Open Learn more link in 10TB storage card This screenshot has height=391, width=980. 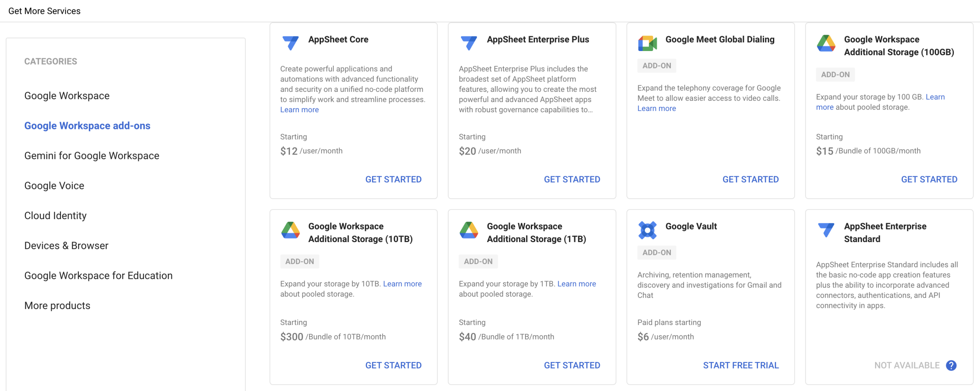402,284
